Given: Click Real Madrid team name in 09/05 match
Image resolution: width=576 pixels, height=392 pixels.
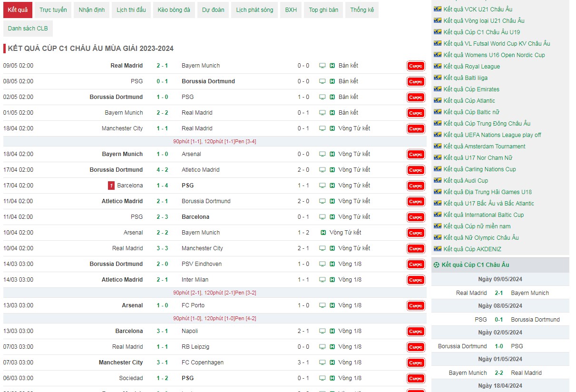Looking at the screenshot, I should [127, 66].
